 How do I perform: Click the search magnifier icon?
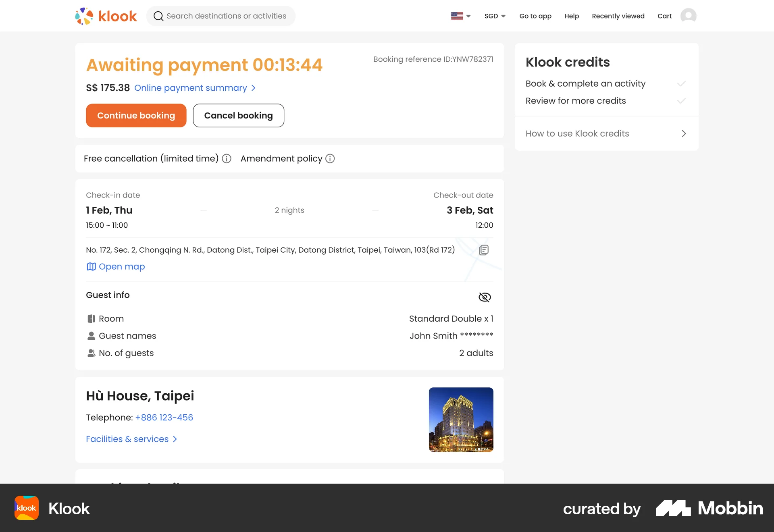158,16
